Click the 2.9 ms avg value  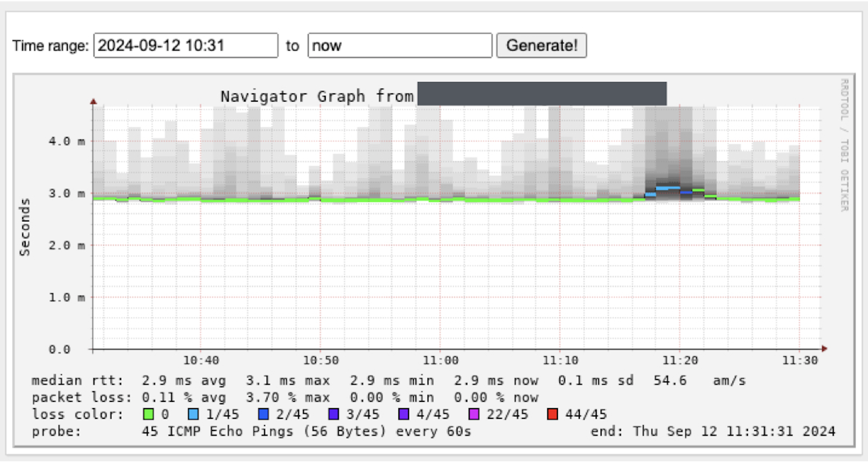tap(184, 380)
